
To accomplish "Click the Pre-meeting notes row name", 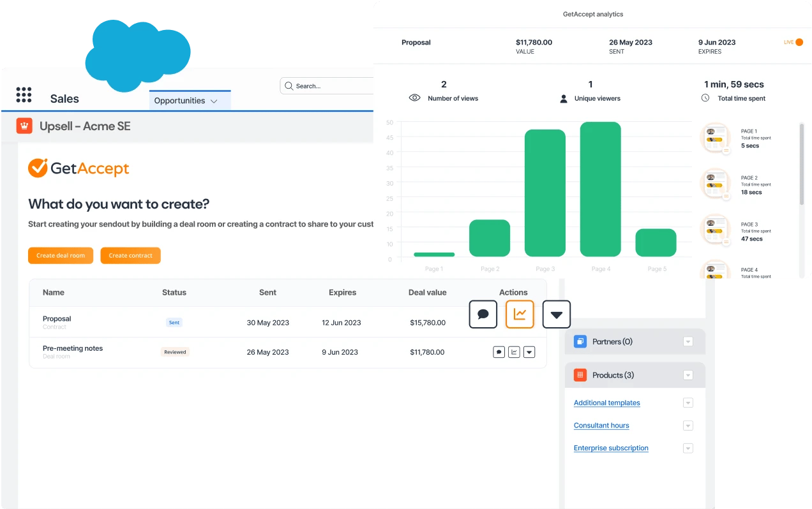I will pos(73,348).
